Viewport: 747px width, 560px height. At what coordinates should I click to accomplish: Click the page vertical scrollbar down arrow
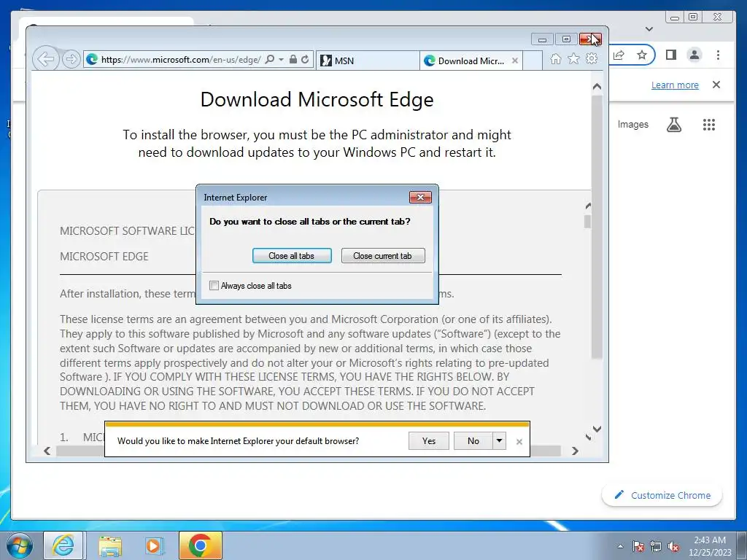597,429
